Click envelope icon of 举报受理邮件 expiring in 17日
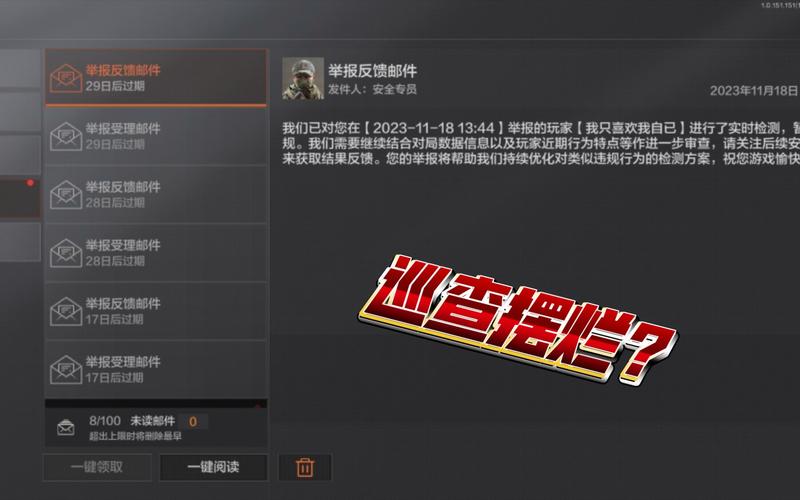The width and height of the screenshot is (800, 500). click(66, 369)
